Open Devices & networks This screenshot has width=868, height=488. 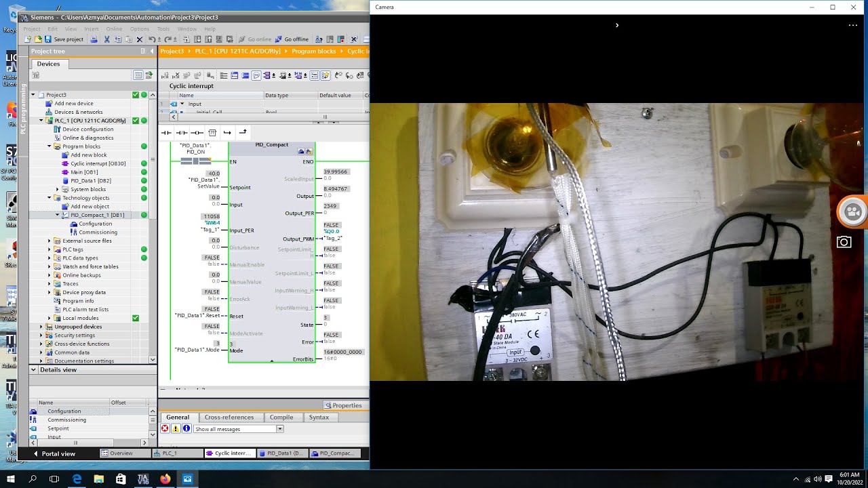(78, 112)
